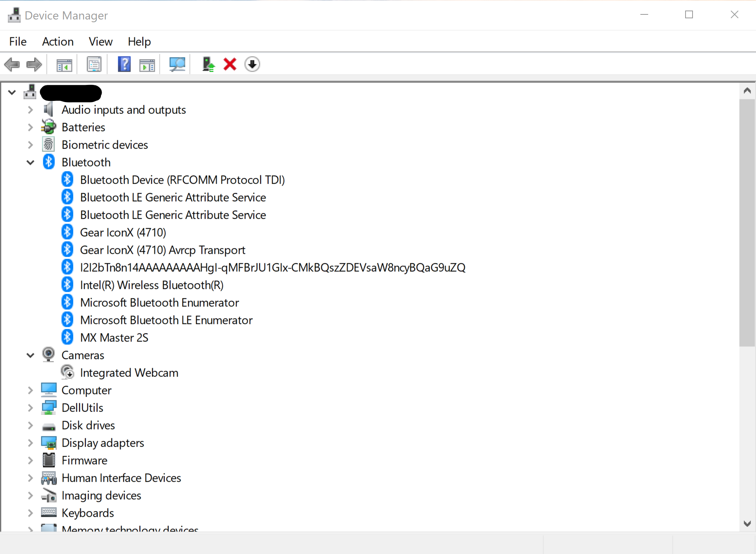
Task: Collapse the Bluetooth category
Action: tap(30, 162)
